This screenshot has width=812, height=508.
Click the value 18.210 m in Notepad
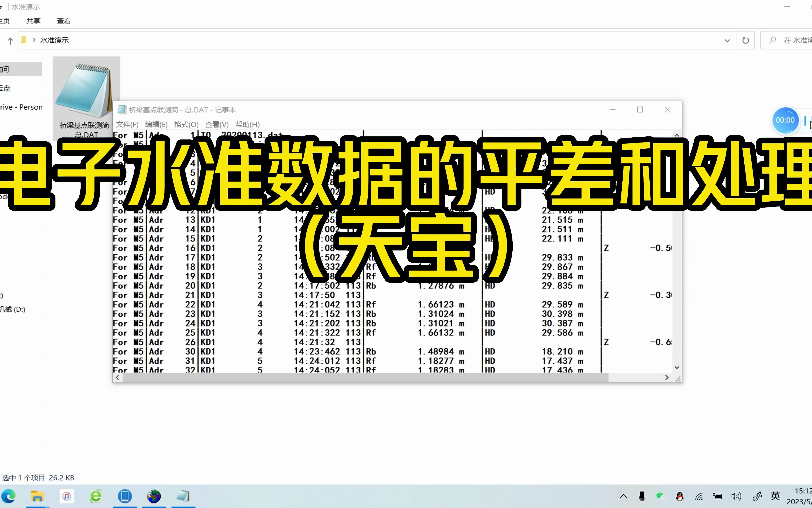pyautogui.click(x=562, y=351)
